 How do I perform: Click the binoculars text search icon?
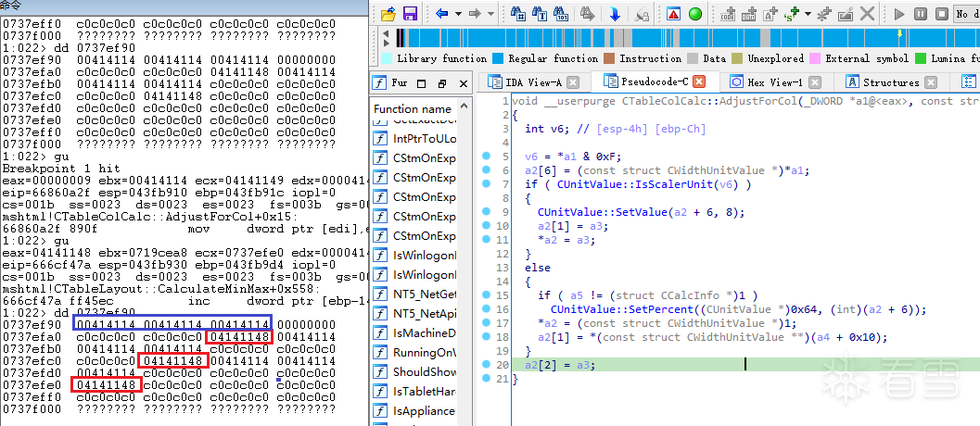pyautogui.click(x=540, y=14)
